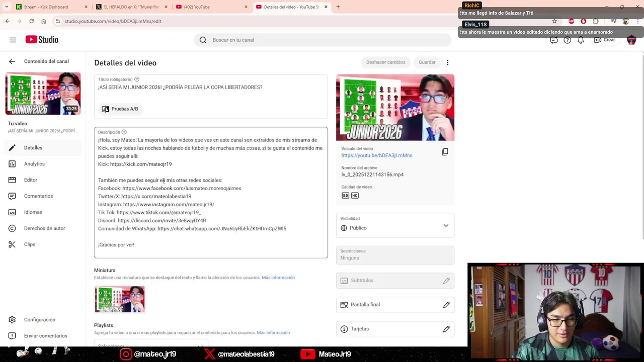
Task: Switch to the EL HERALDO en X tab
Action: (x=131, y=7)
